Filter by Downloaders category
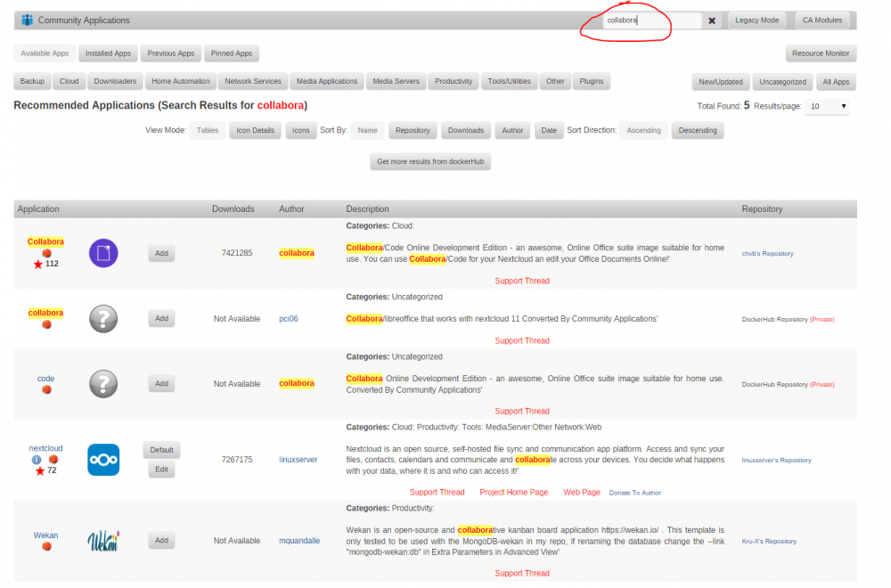The height and width of the screenshot is (588, 891). (x=115, y=81)
